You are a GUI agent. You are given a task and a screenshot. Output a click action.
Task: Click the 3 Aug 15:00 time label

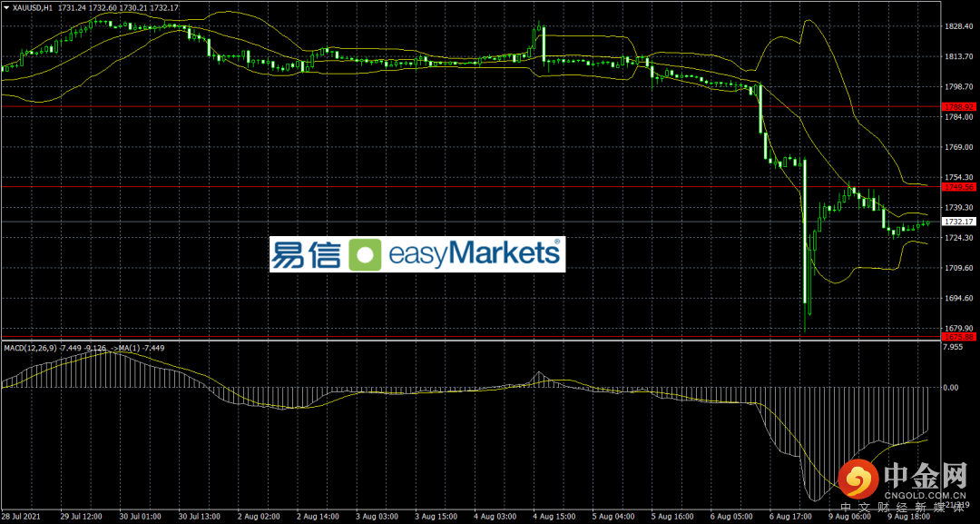[x=436, y=518]
